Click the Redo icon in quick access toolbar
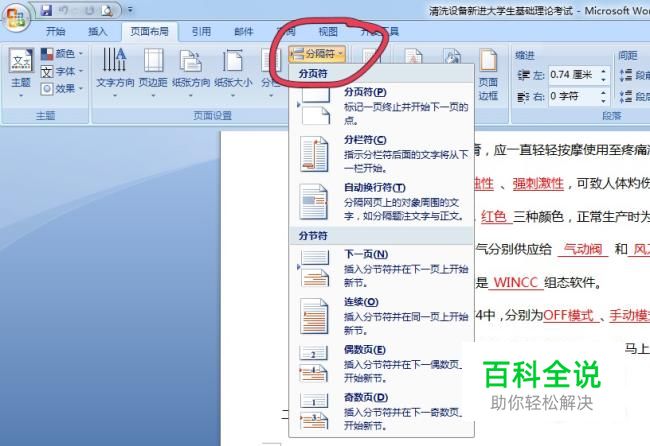 tap(88, 11)
